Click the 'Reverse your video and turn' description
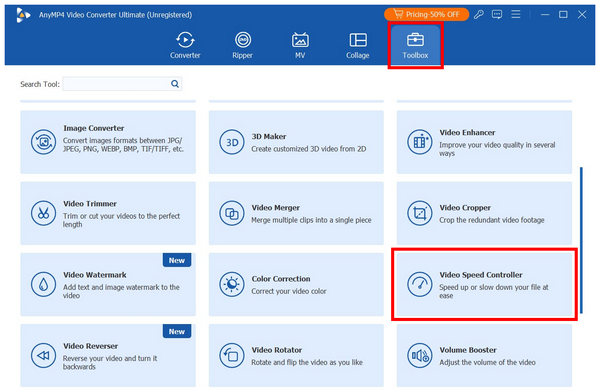 tap(110, 363)
